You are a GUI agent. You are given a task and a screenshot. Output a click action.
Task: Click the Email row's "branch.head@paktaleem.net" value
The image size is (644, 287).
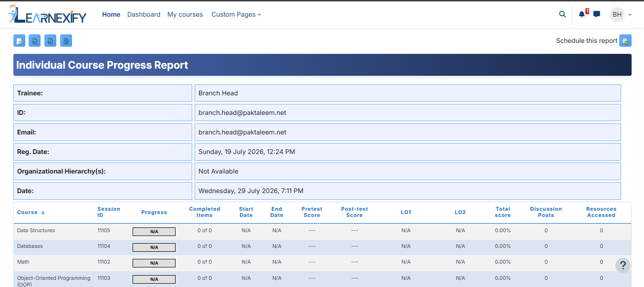[x=242, y=132]
